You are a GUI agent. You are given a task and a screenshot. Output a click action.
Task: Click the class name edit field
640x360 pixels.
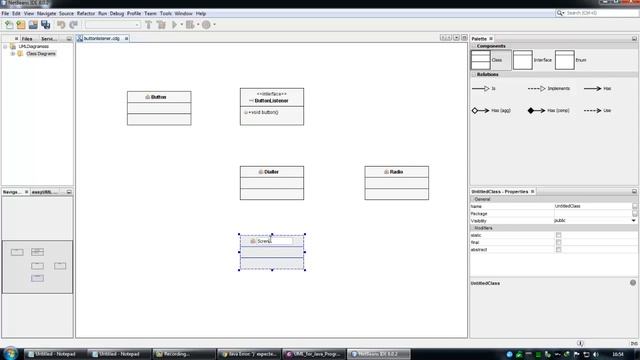click(x=274, y=241)
